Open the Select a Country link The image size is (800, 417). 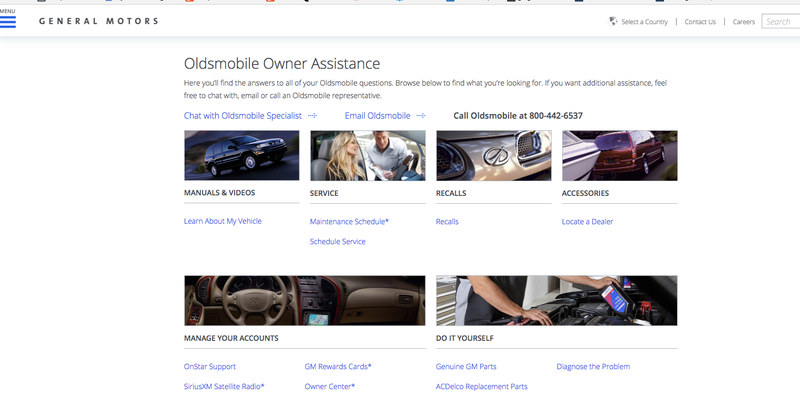(644, 22)
